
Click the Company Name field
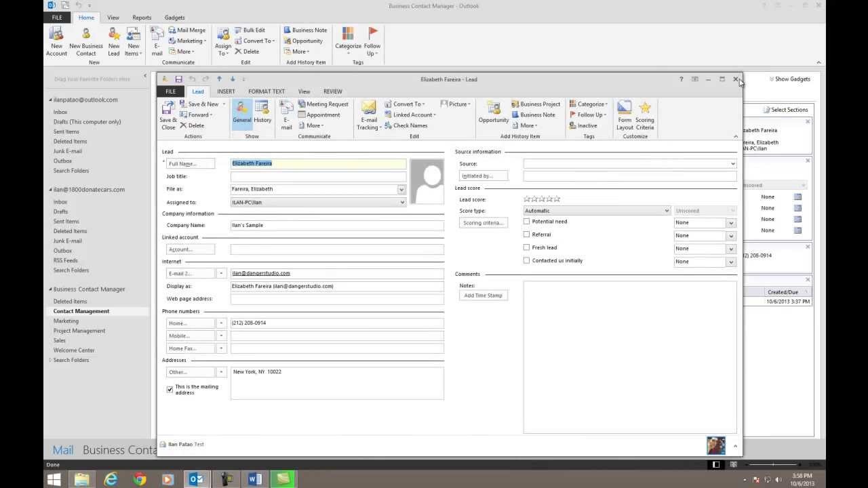pos(337,225)
